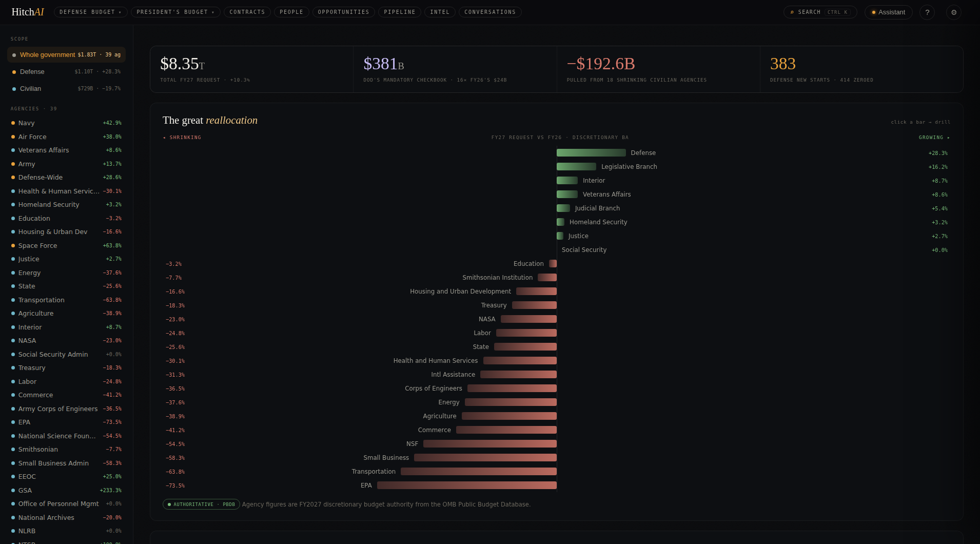Click the +28.3% Defense value in chart

tap(938, 153)
